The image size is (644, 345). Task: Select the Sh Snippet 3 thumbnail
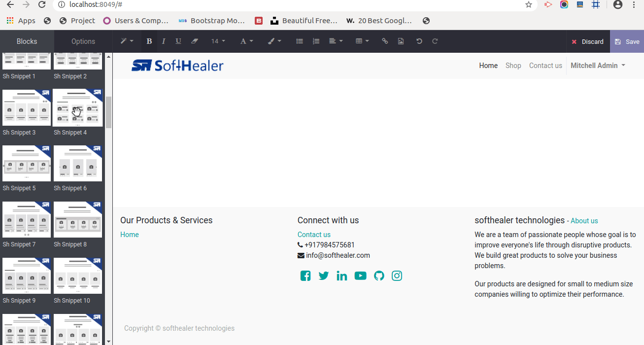click(27, 107)
